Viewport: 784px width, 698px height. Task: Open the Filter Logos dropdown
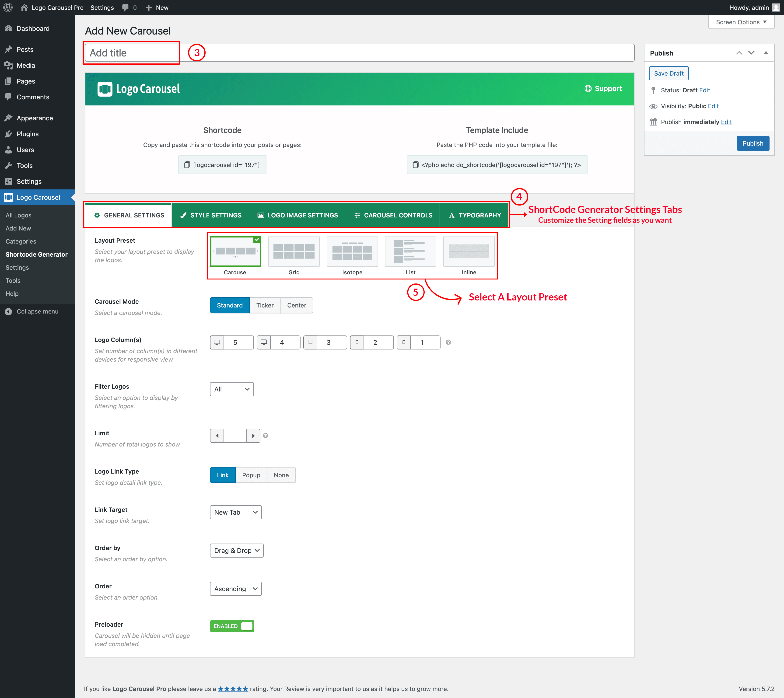click(x=232, y=389)
